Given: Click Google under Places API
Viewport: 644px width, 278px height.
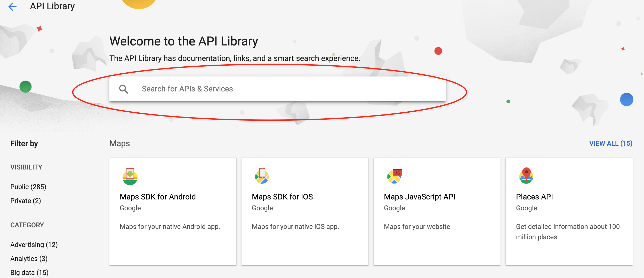Looking at the screenshot, I should 526,208.
